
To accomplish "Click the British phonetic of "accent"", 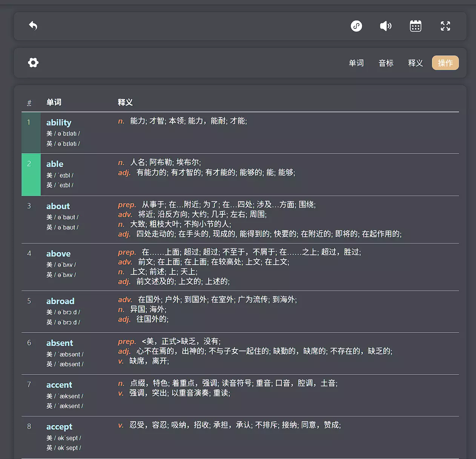I will pos(65,406).
